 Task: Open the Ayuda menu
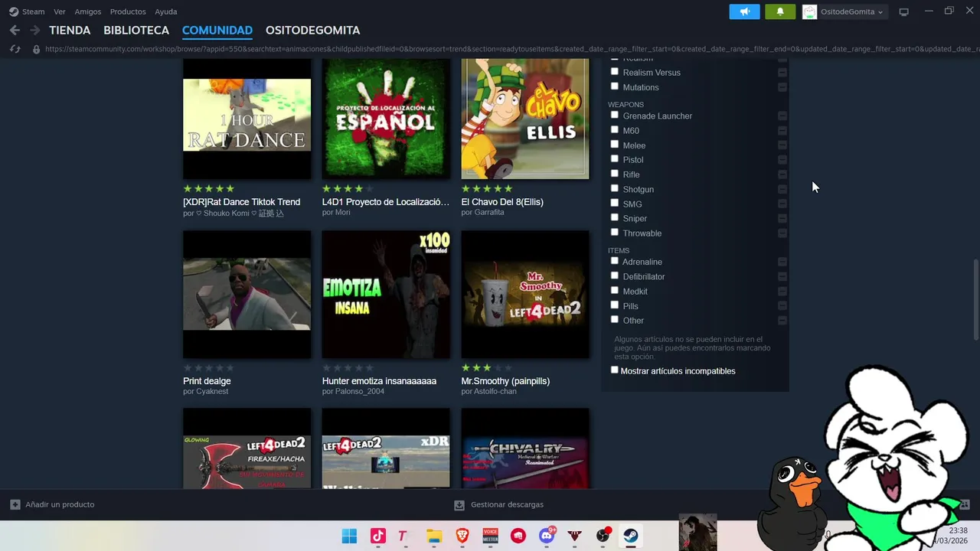[166, 11]
